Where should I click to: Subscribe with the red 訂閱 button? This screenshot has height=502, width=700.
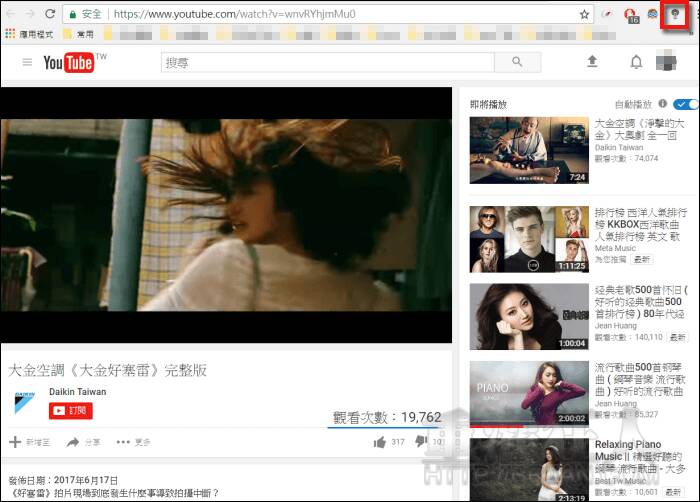pos(71,410)
